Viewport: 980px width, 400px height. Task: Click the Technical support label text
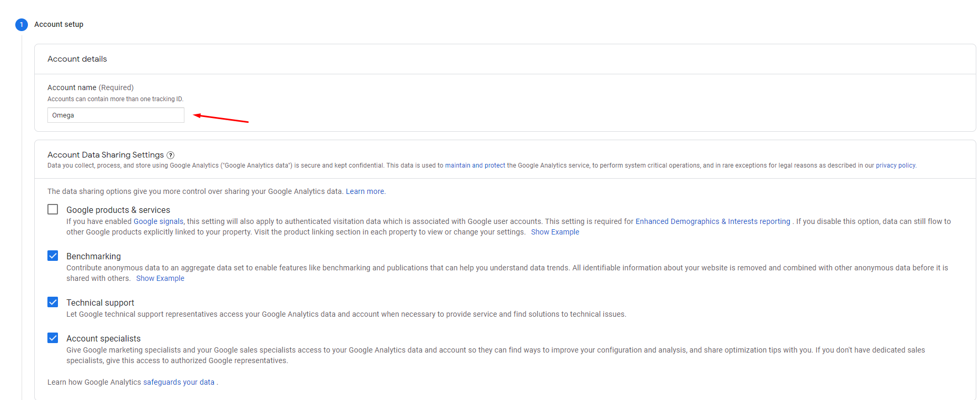(x=100, y=303)
